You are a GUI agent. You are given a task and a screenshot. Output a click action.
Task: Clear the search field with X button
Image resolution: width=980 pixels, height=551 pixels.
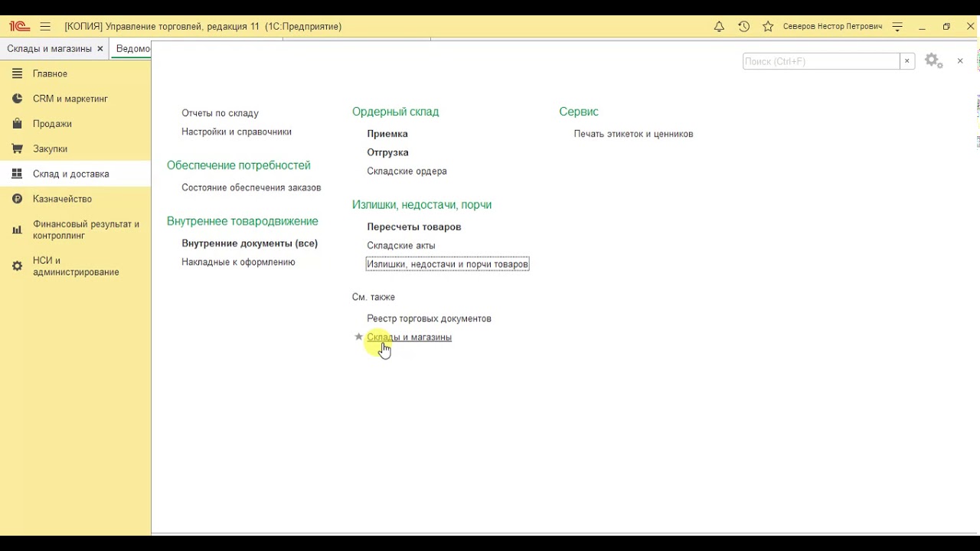pyautogui.click(x=907, y=61)
